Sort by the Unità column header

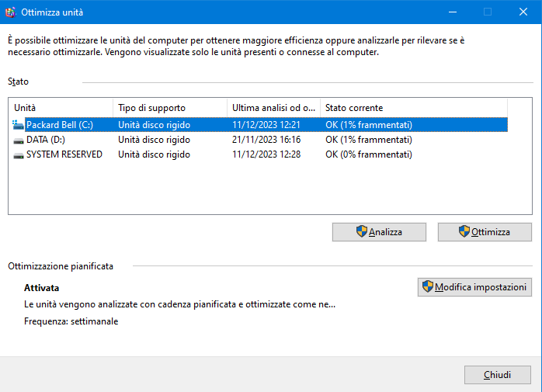tap(61, 108)
